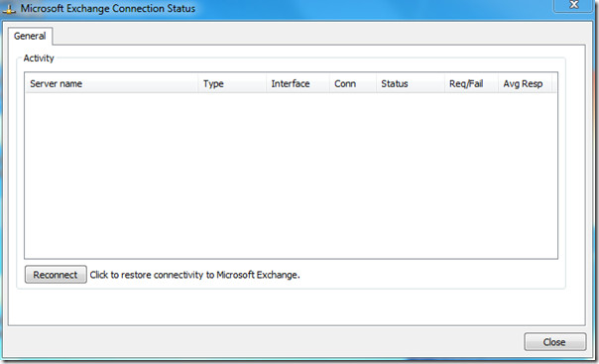The width and height of the screenshot is (599, 364).
Task: Click Reconnect to restore Exchange connectivity
Action: [56, 275]
